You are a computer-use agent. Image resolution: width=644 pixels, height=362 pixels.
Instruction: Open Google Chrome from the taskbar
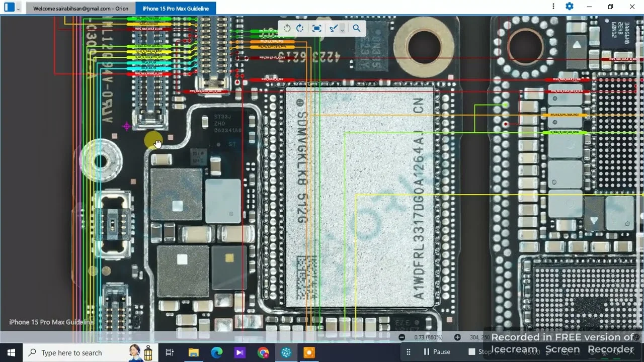[263, 352]
